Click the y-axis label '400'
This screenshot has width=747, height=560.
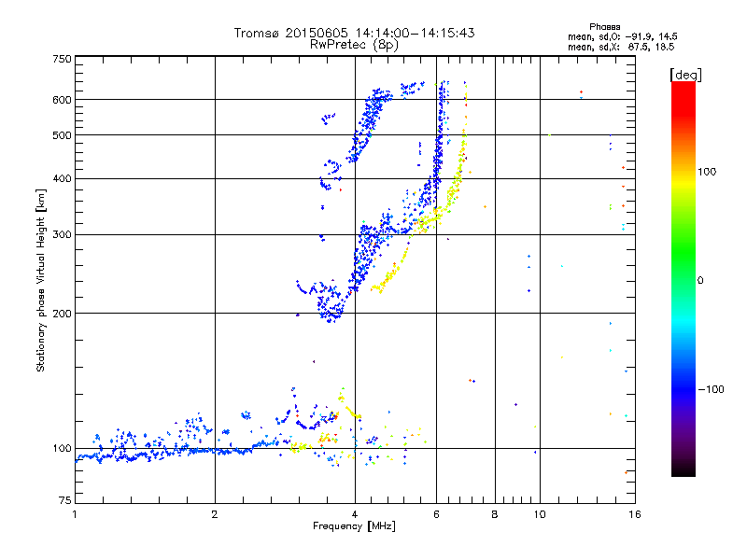click(62, 179)
